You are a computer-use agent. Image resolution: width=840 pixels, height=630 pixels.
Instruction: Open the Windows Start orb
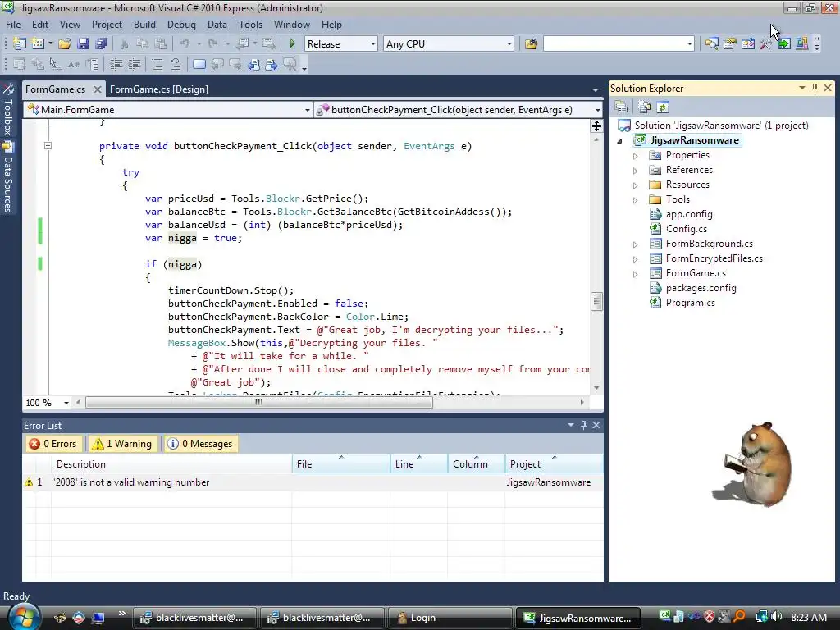click(x=22, y=617)
